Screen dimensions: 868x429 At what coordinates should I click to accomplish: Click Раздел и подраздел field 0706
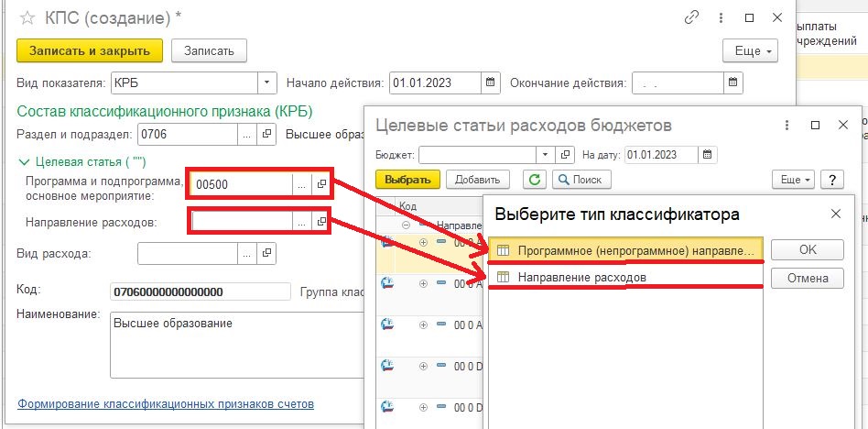(x=188, y=134)
